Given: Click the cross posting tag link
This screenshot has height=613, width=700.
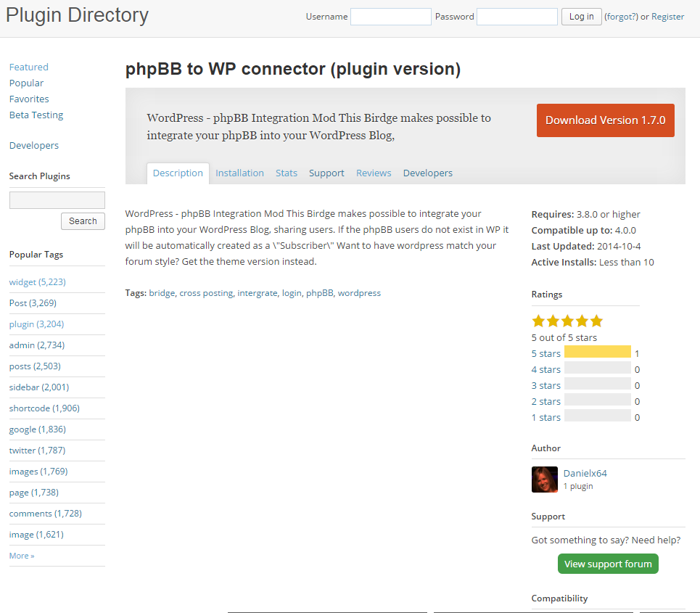Looking at the screenshot, I should (x=206, y=293).
